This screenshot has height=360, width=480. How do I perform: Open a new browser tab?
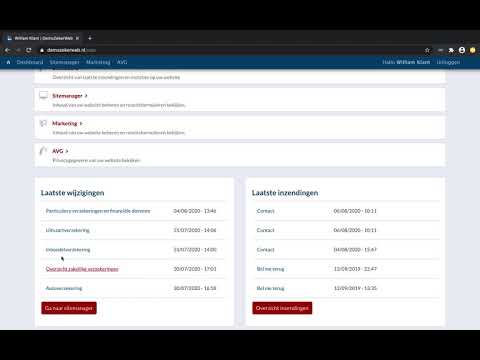point(90,38)
